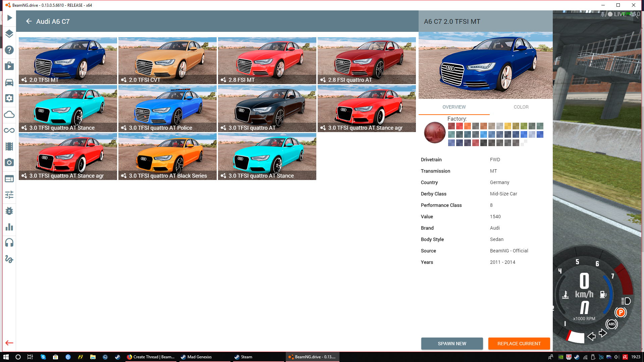Viewport: 644px width, 362px height.
Task: Select the 2.8 FSI quattro AT thumbnail
Action: pyautogui.click(x=367, y=61)
